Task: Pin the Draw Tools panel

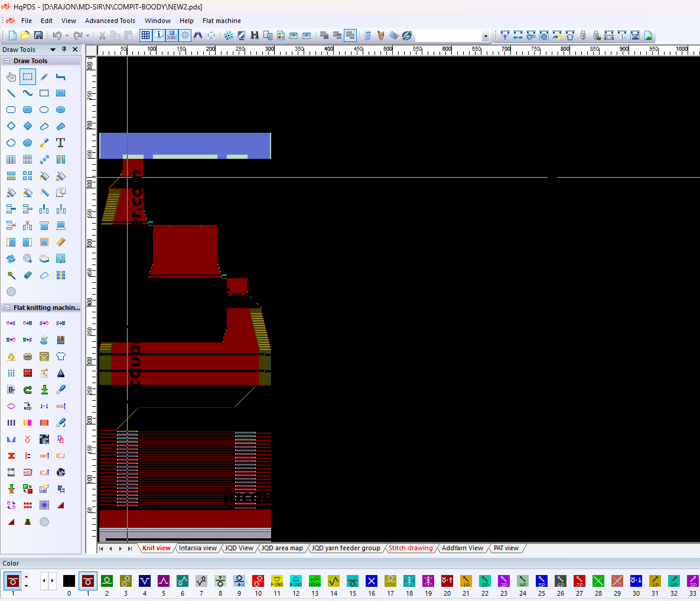Action: [64, 50]
